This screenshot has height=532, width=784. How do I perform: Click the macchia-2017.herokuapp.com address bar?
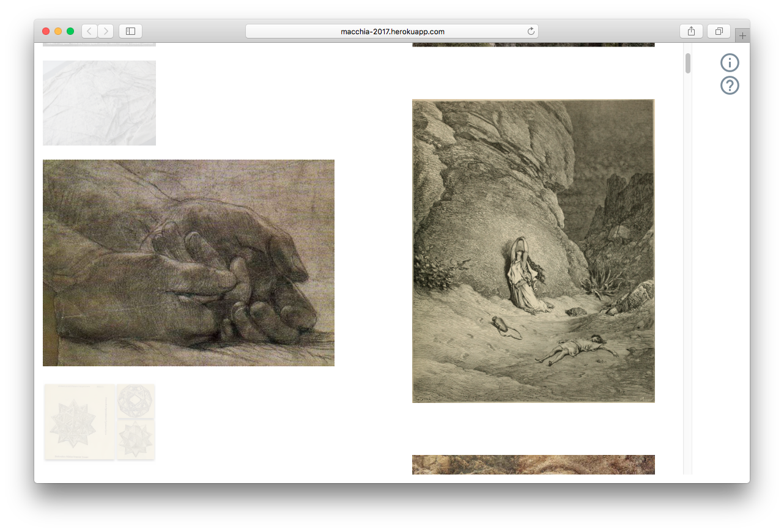point(391,31)
